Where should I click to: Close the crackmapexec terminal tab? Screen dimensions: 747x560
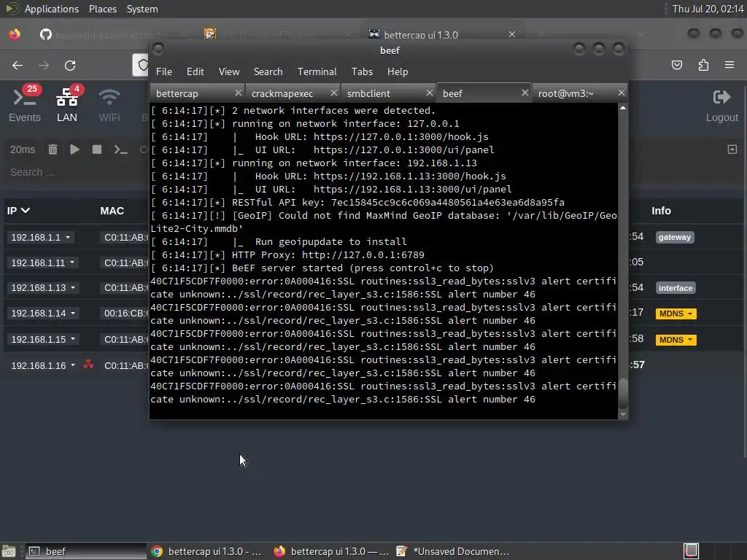coord(334,93)
